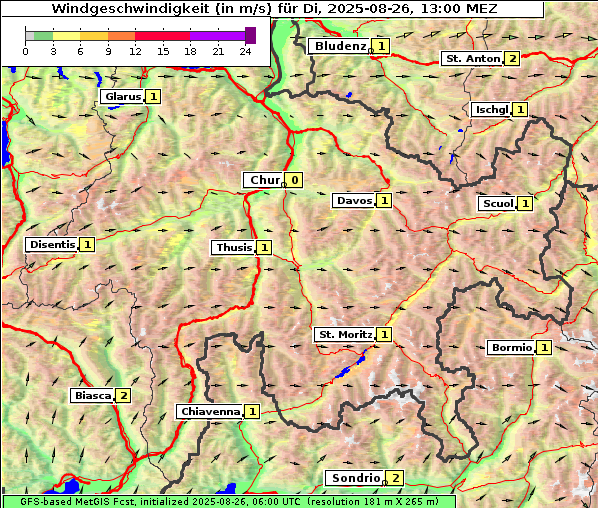
Task: Click the Windgeschwindigkeit title bar
Action: tap(273, 9)
